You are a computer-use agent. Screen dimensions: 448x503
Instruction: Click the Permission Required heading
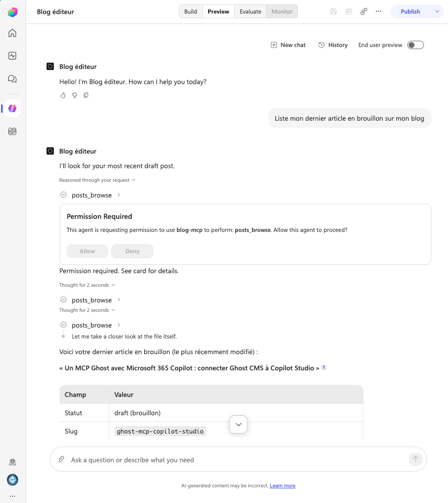pyautogui.click(x=99, y=217)
